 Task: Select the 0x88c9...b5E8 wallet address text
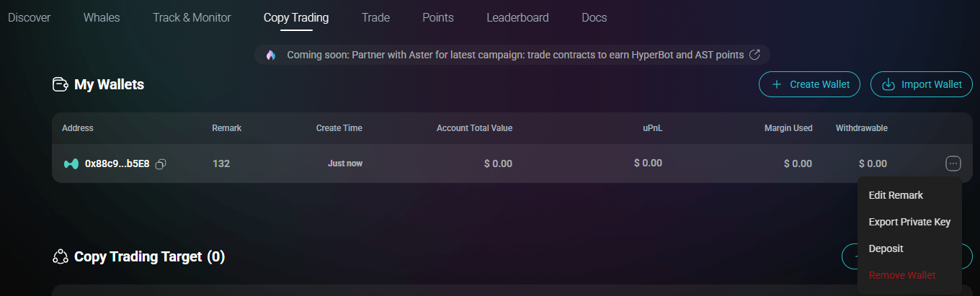(x=117, y=163)
